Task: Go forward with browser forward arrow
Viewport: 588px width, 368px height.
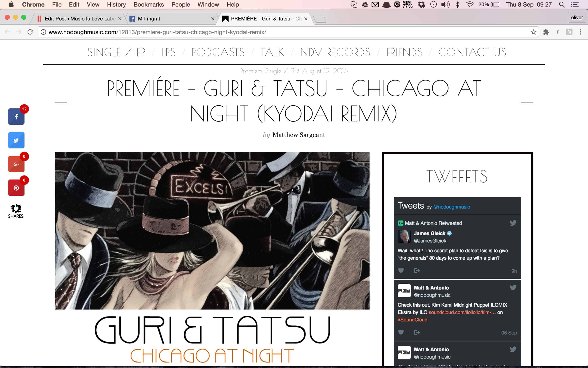Action: pos(19,32)
